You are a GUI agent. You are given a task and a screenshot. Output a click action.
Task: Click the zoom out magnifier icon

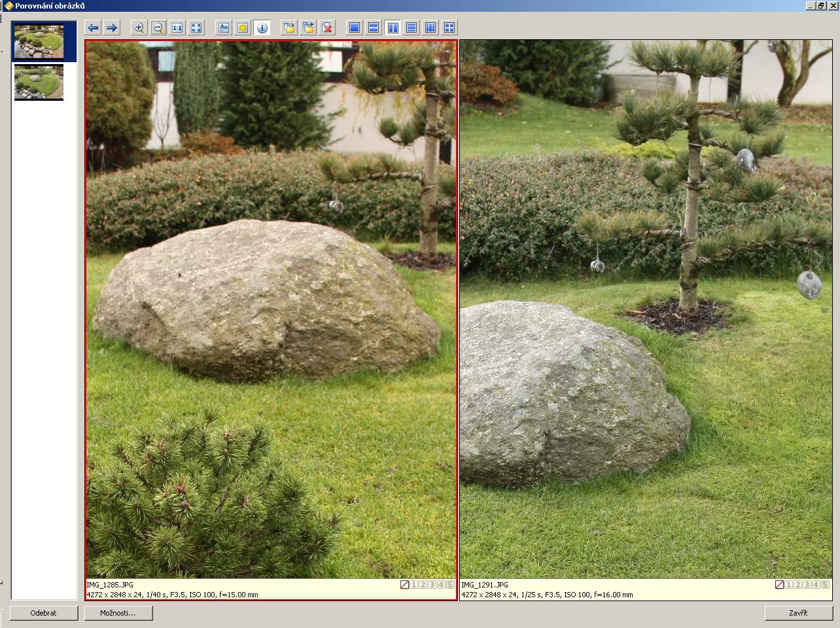click(x=158, y=27)
